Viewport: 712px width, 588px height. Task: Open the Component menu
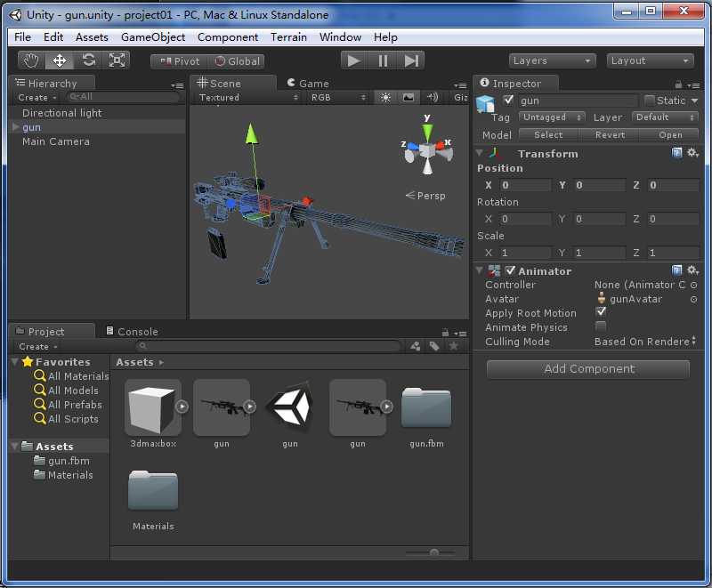228,37
